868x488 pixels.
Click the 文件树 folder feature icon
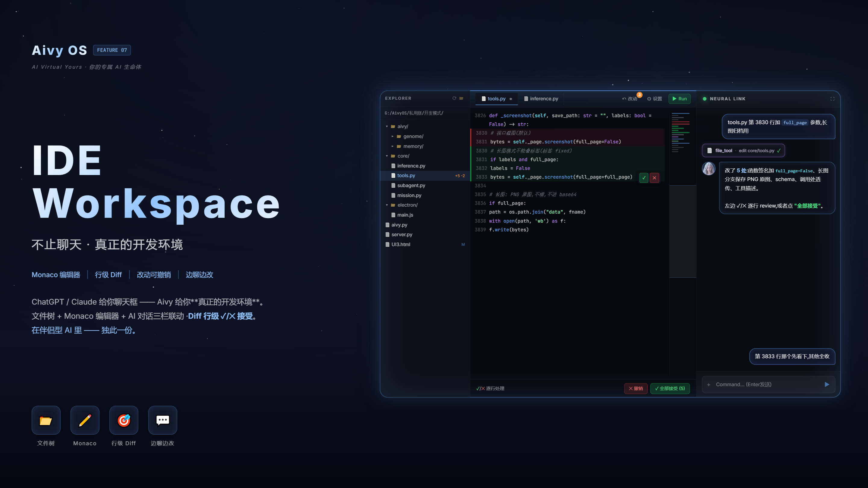point(46,420)
